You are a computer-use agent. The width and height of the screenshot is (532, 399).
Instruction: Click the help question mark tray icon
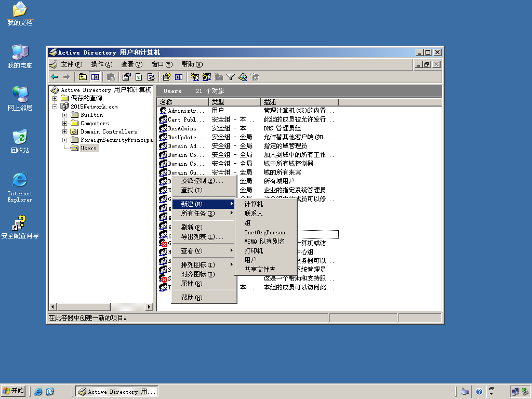479,392
